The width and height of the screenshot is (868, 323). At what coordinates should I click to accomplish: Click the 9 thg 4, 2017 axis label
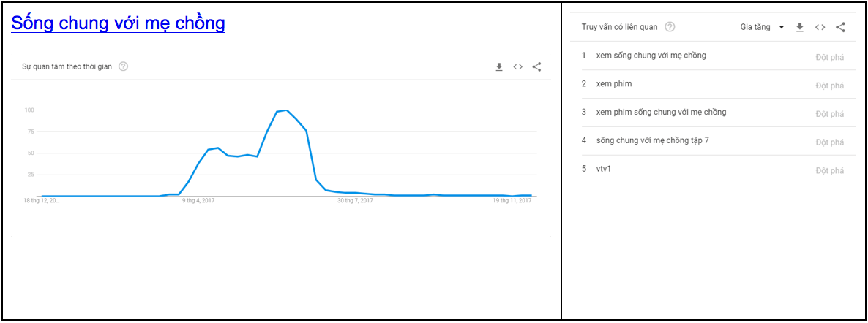pos(198,201)
